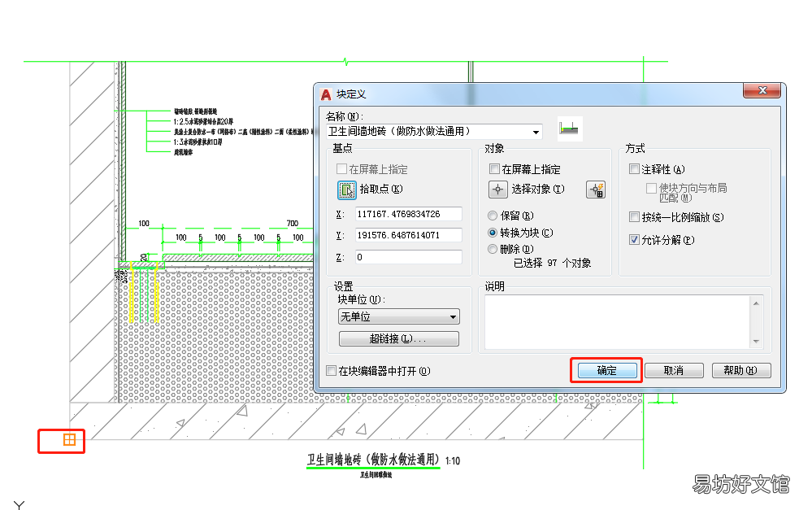Open the 块单位 无单位 dropdown
The image size is (812, 510).
point(399,316)
